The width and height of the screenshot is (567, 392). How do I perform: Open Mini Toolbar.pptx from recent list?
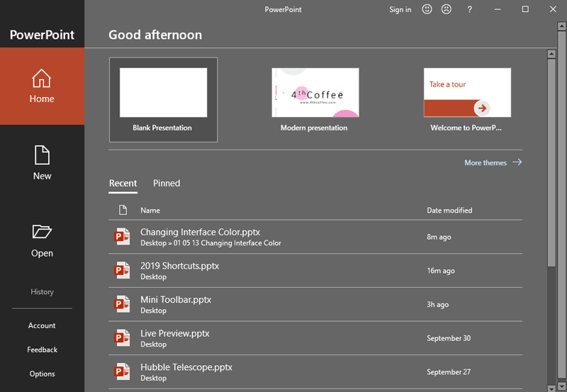coord(315,304)
